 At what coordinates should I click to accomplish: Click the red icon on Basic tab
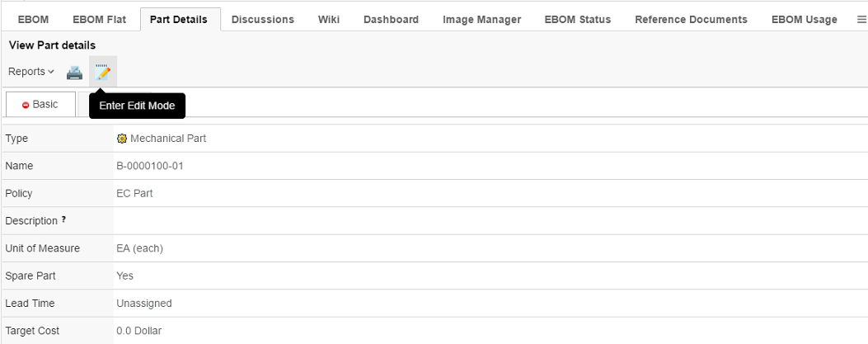[26, 106]
